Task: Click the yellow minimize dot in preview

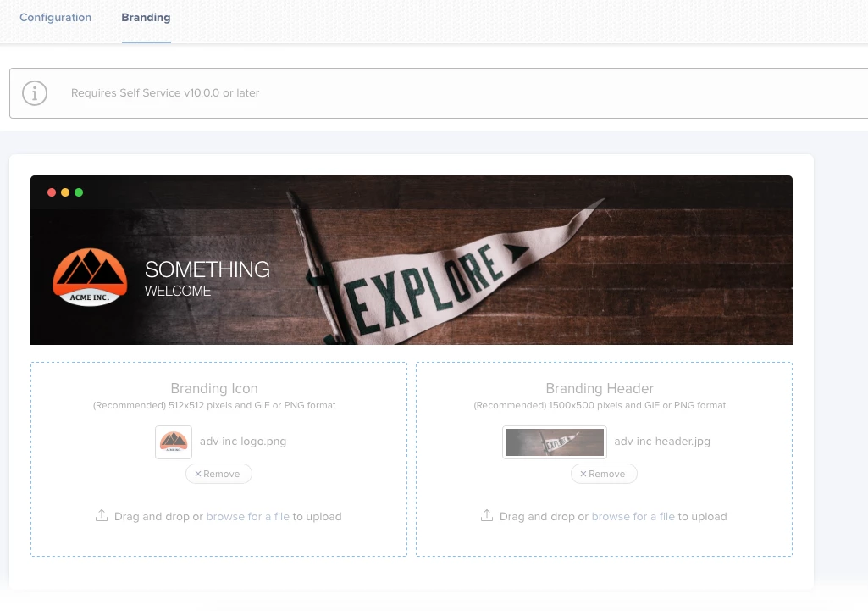Action: tap(65, 192)
